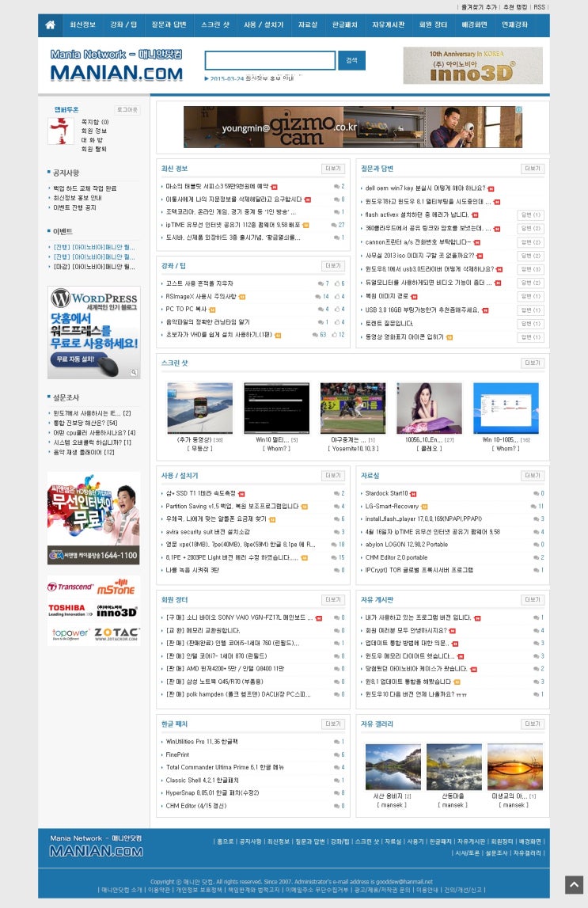Image resolution: width=588 pixels, height=908 pixels.
Task: Click 더보기 in 자유 갤러리 section
Action: [533, 724]
